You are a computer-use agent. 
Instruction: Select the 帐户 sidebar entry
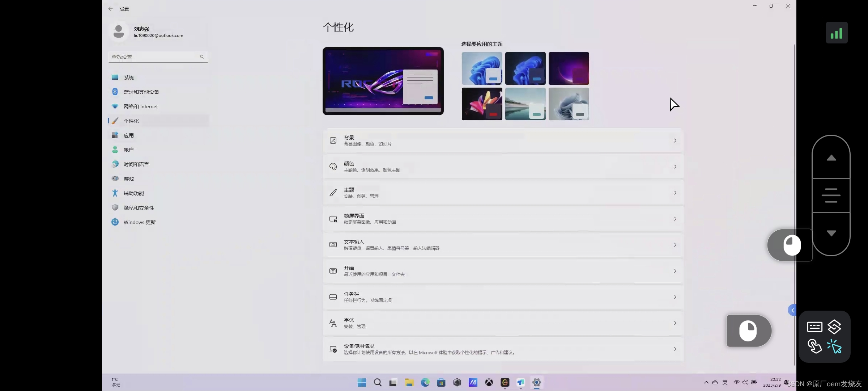[158, 150]
